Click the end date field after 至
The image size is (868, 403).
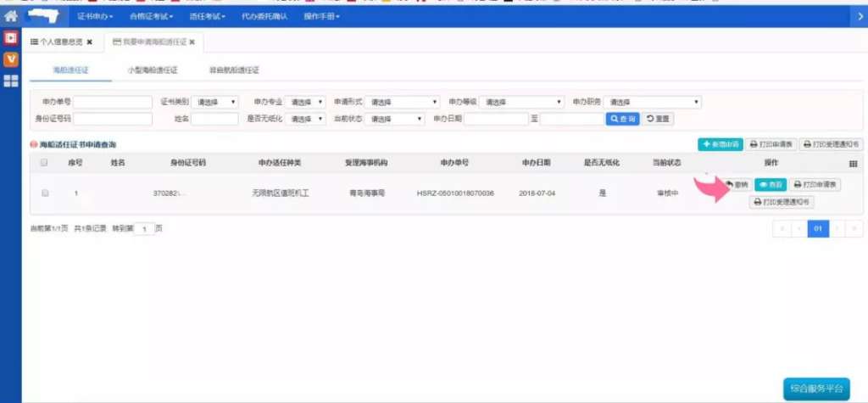coord(572,119)
